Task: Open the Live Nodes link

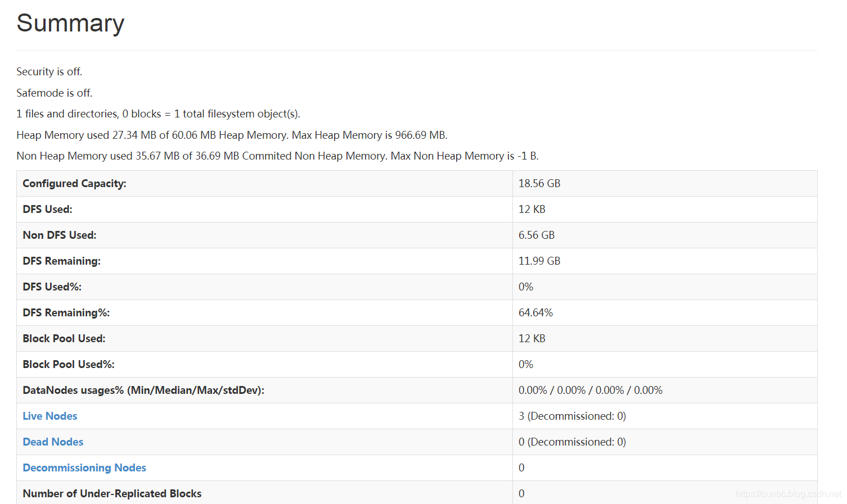Action: point(50,416)
